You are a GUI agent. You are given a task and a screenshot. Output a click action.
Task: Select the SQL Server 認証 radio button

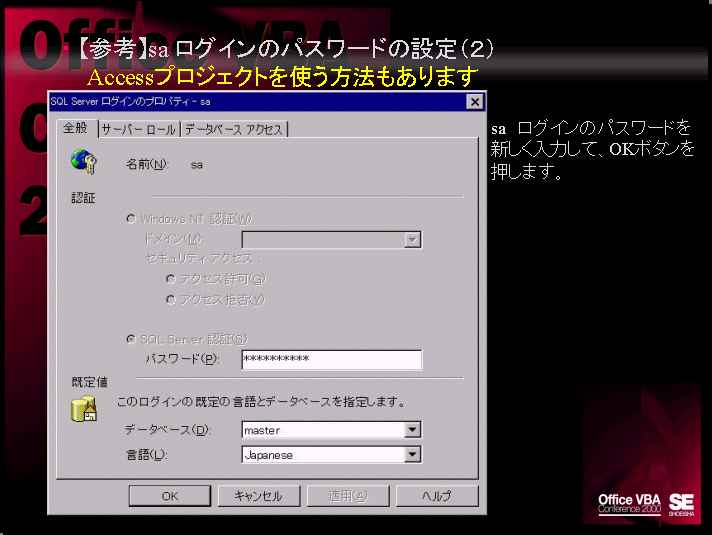pyautogui.click(x=131, y=339)
